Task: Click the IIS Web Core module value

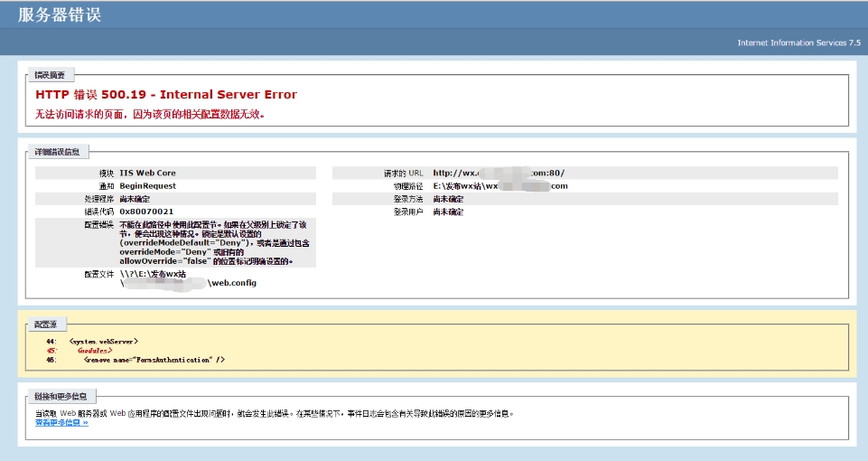Action: [147, 173]
